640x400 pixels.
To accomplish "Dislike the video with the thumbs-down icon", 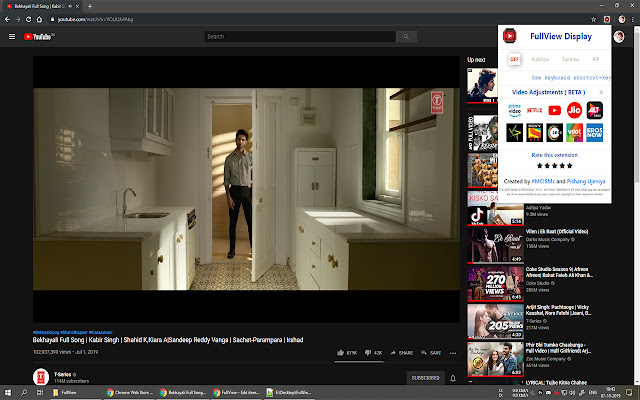I will click(x=368, y=353).
